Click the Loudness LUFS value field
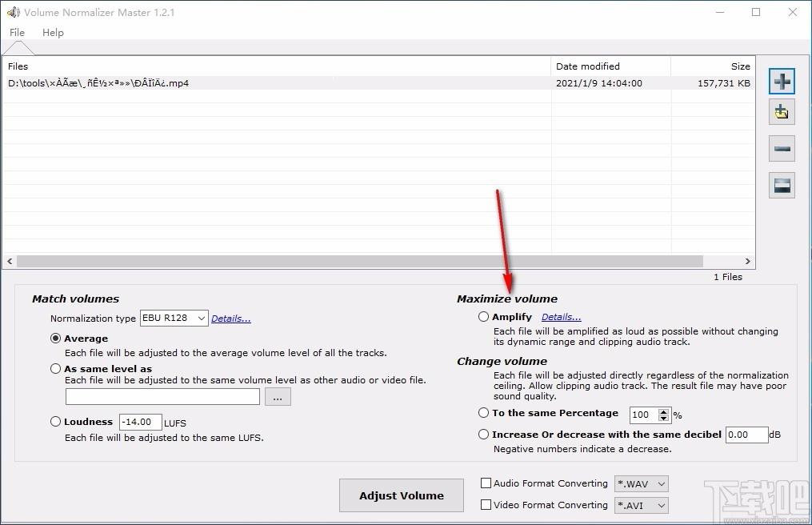 point(140,422)
